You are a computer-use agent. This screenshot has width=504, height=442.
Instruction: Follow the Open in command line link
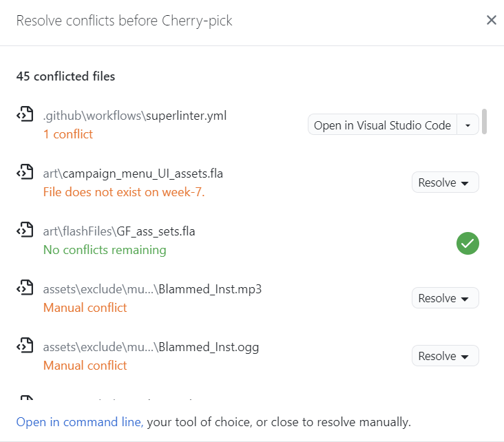pyautogui.click(x=79, y=421)
